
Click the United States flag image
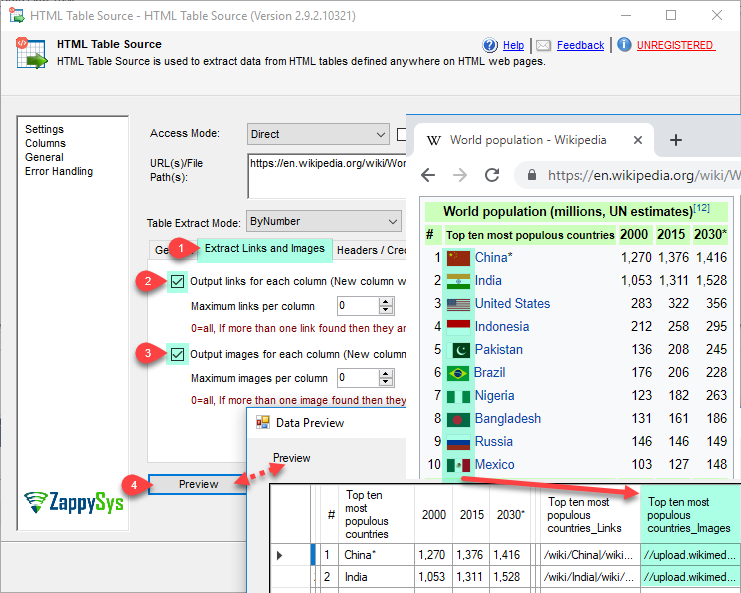coord(458,304)
